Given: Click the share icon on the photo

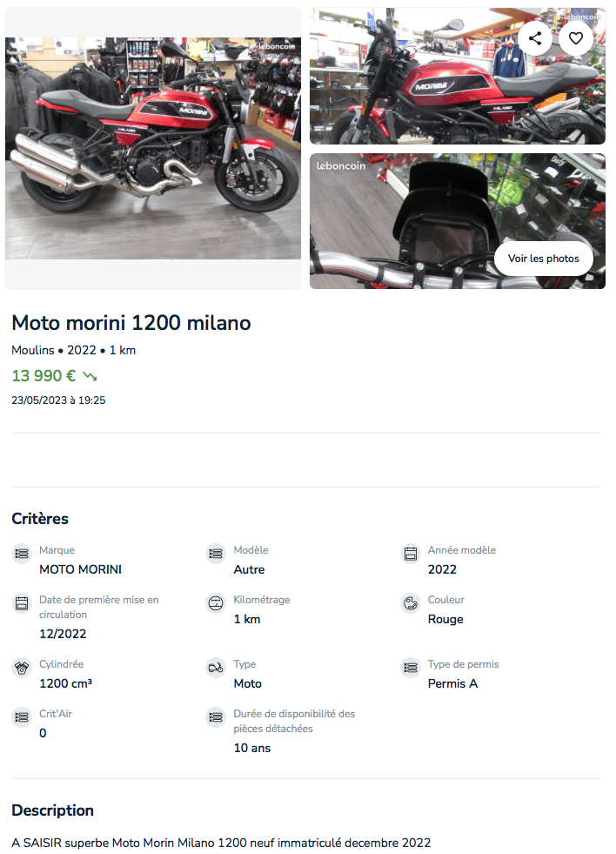Looking at the screenshot, I should (x=535, y=38).
